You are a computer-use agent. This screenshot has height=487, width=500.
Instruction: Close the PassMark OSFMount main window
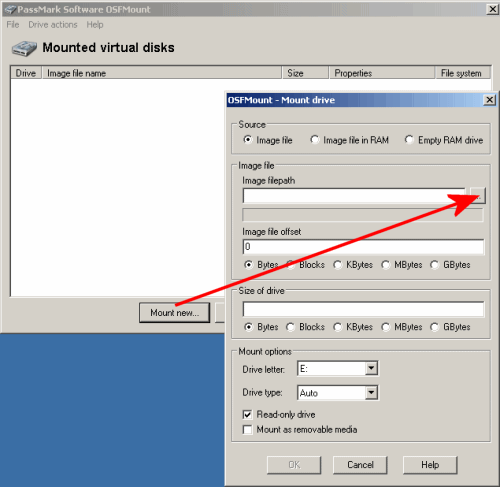492,9
